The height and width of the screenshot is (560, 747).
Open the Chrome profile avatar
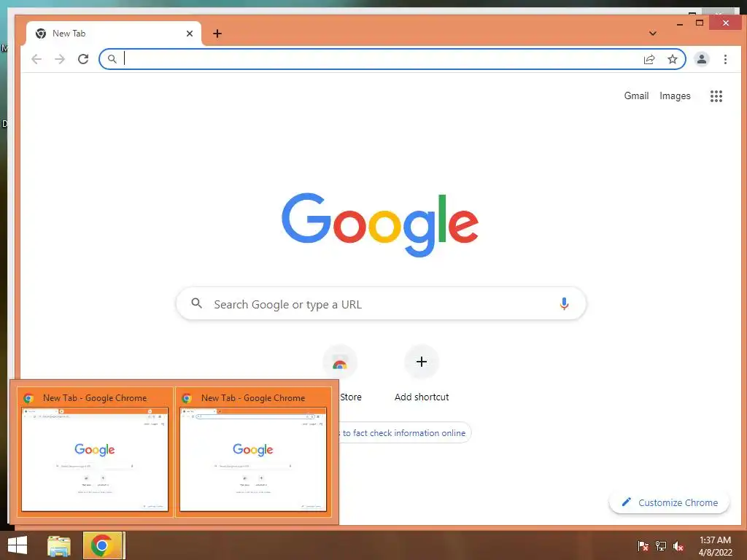tap(701, 59)
